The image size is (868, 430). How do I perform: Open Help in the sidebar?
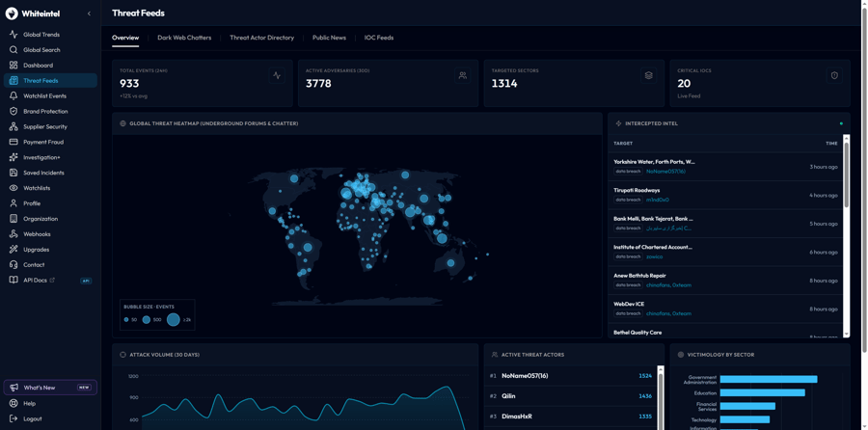click(x=50, y=403)
